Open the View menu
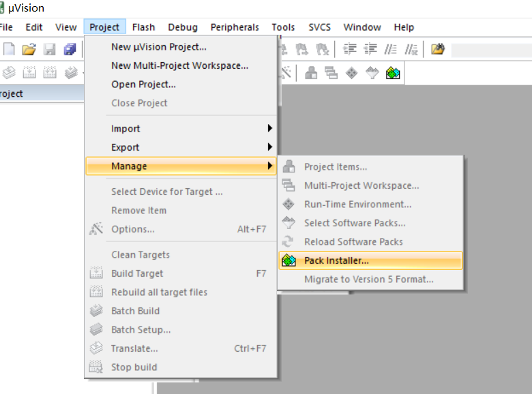Viewport: 532px width, 394px height. point(66,27)
